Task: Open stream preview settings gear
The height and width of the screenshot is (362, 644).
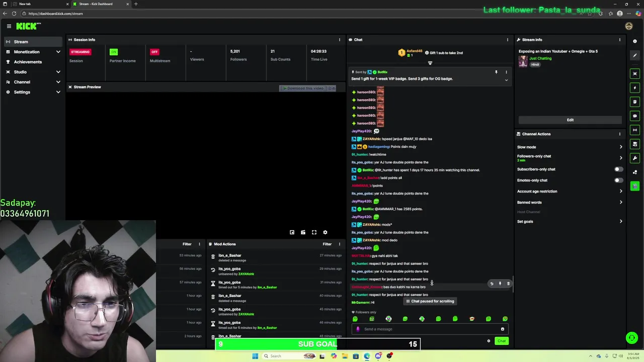Action: 325,232
